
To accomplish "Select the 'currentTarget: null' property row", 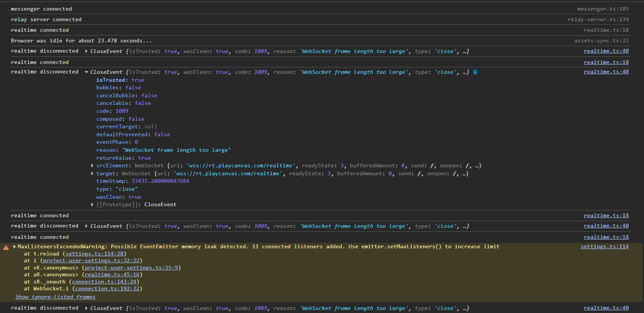I will point(126,126).
